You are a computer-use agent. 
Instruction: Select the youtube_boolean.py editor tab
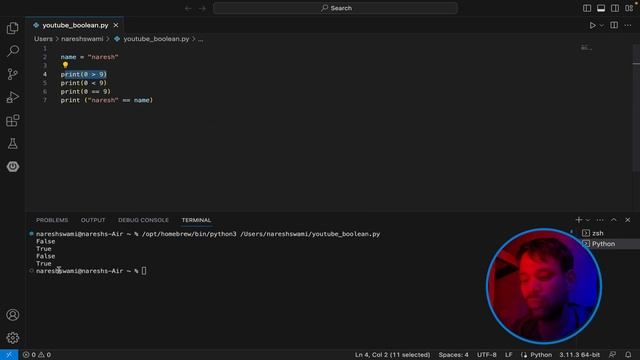click(x=75, y=25)
